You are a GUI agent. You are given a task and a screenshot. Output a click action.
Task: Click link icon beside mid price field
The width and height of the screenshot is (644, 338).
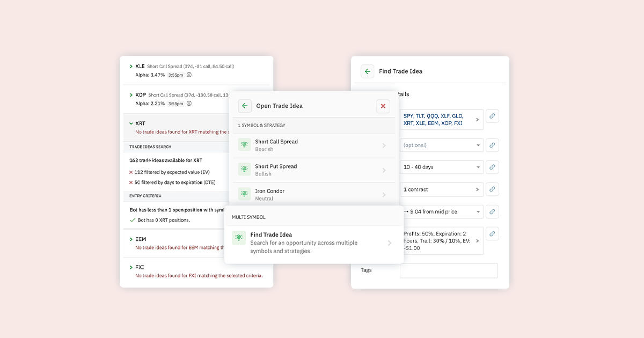tap(492, 211)
